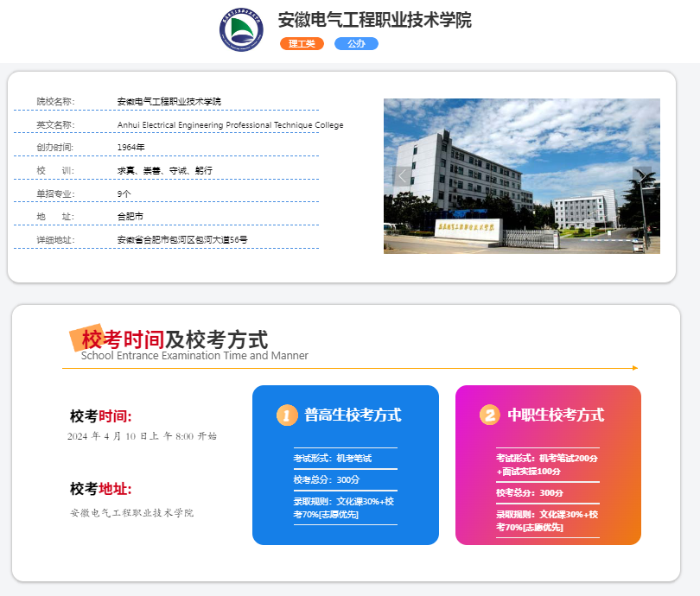
Task: Click the 校考时间: heading
Action: point(101,415)
